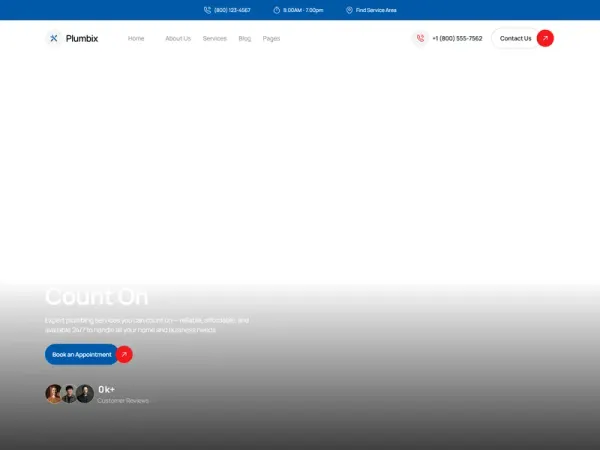This screenshot has height=450, width=600.
Task: Click the first customer avatar photo
Action: click(54, 394)
